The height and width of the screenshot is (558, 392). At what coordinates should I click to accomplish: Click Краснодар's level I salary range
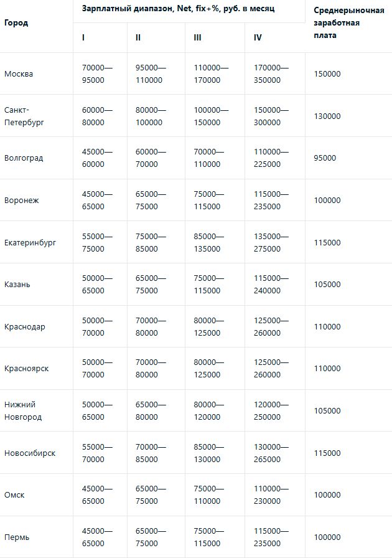[97, 327]
